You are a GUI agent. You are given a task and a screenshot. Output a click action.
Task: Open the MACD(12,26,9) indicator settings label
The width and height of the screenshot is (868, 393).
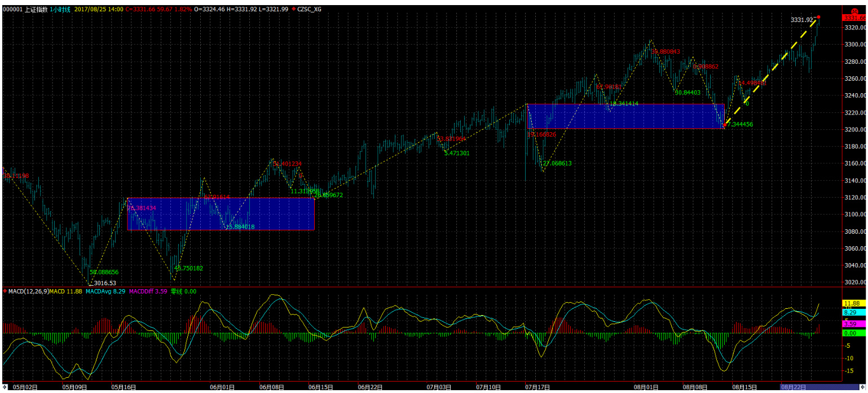point(28,291)
